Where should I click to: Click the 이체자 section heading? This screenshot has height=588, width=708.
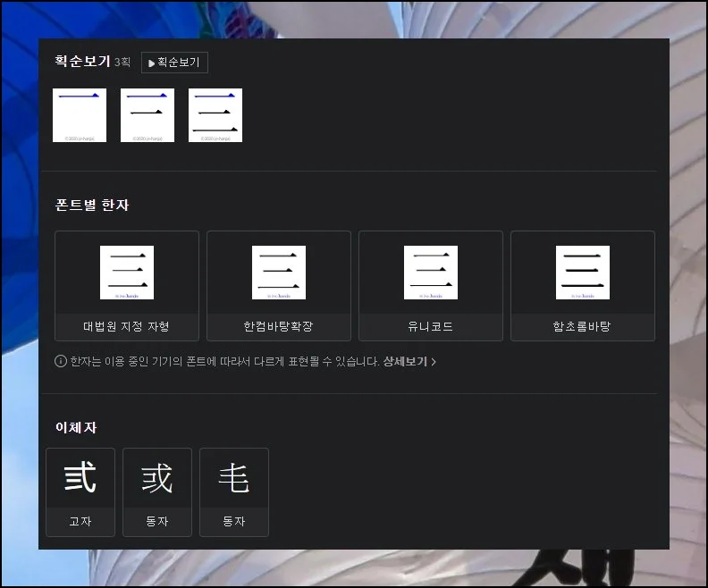[76, 427]
